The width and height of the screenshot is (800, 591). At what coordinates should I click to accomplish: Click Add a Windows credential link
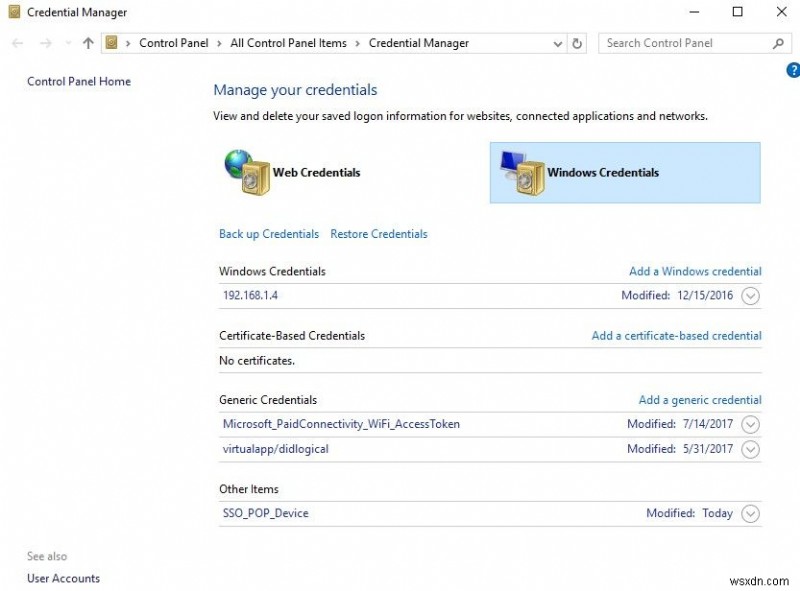[695, 272]
